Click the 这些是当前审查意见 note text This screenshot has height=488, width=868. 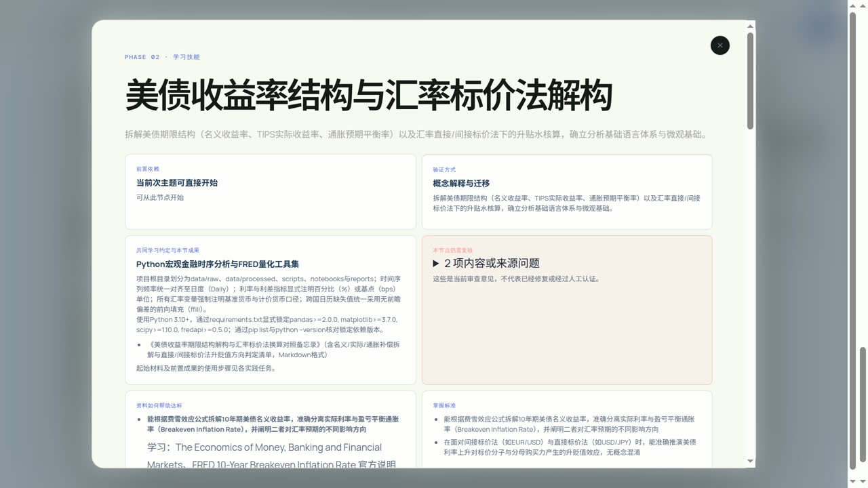[517, 279]
